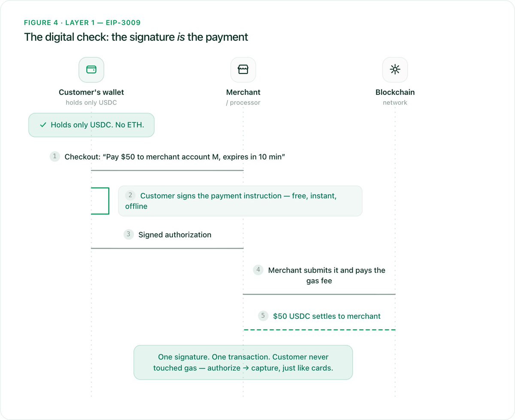Click step number 5 badge

click(264, 316)
